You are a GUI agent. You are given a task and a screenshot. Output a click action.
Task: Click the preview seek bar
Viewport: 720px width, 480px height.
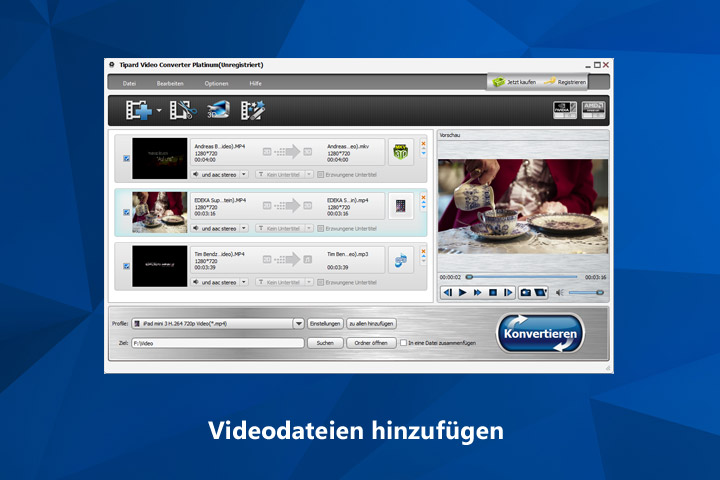coord(522,277)
